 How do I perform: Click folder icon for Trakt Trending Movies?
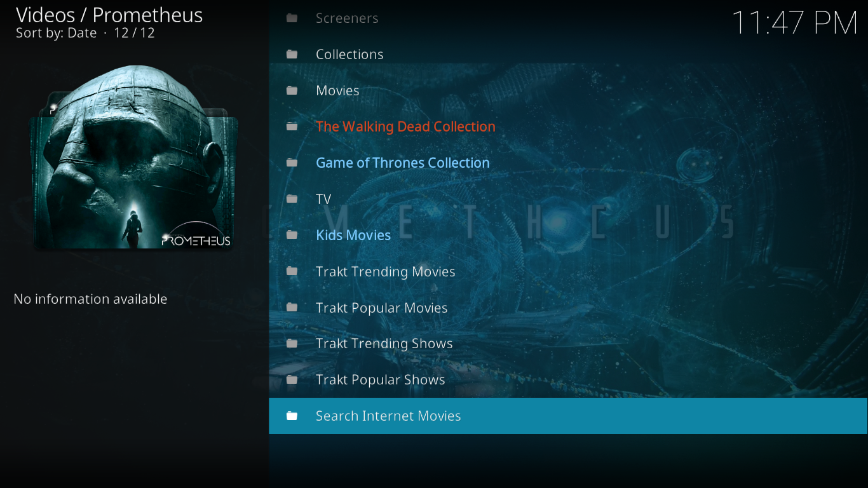(292, 271)
